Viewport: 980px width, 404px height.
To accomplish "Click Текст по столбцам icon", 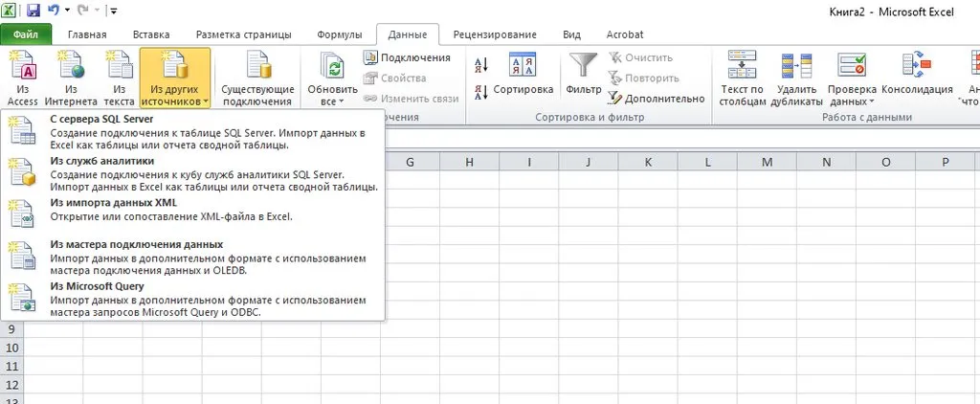I will [743, 77].
